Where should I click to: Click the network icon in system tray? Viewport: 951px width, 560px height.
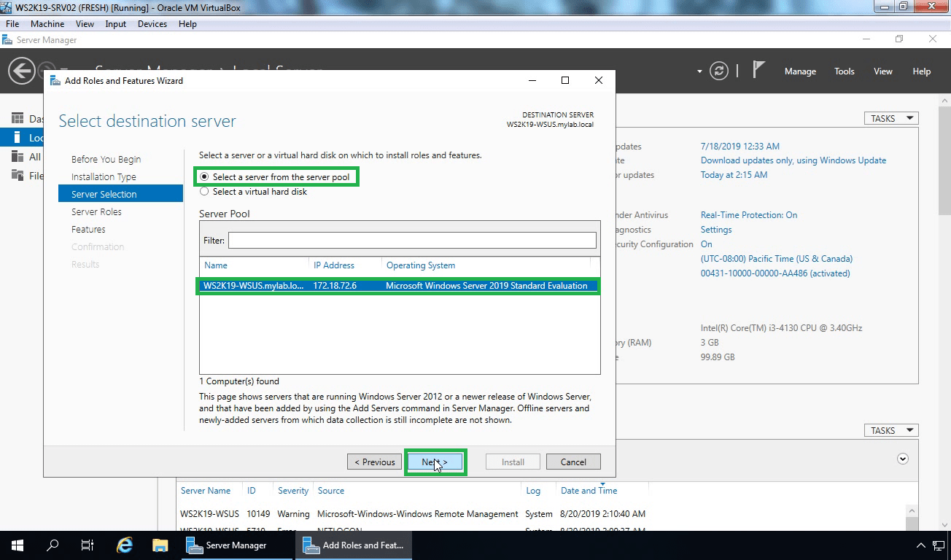940,545
